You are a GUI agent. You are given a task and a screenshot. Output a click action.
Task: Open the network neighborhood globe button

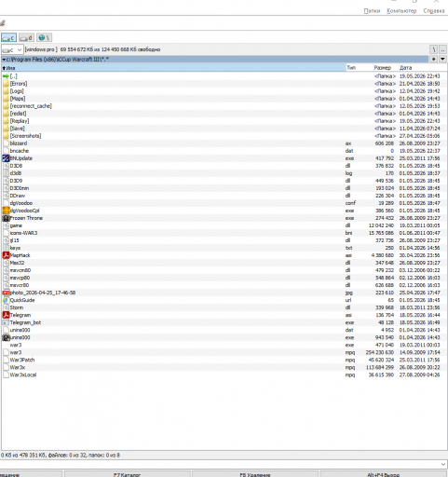[44, 38]
